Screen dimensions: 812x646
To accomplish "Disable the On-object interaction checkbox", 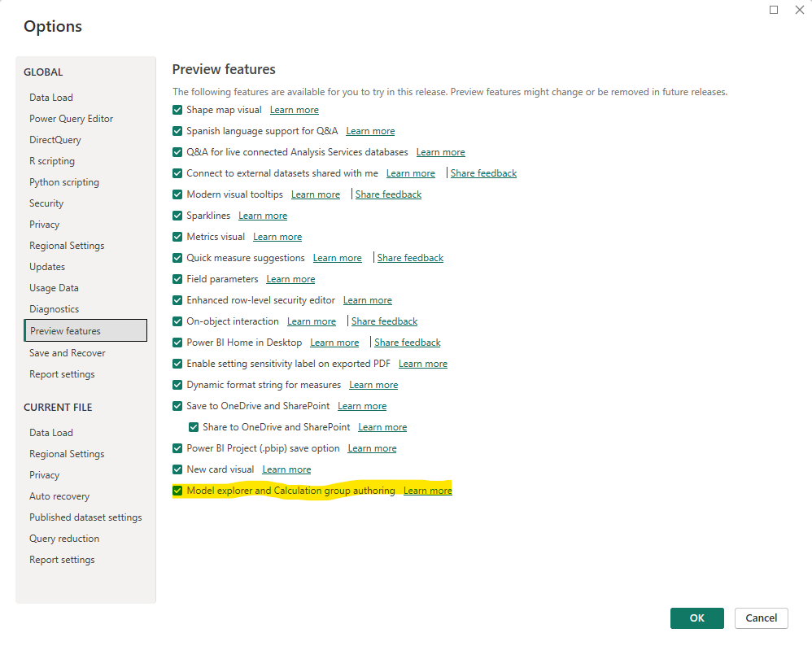I will click(x=178, y=321).
